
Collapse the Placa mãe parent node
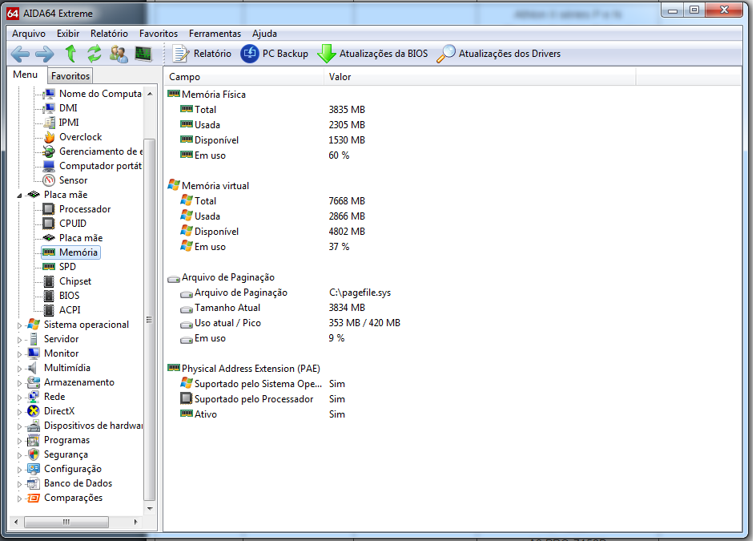pos(19,195)
